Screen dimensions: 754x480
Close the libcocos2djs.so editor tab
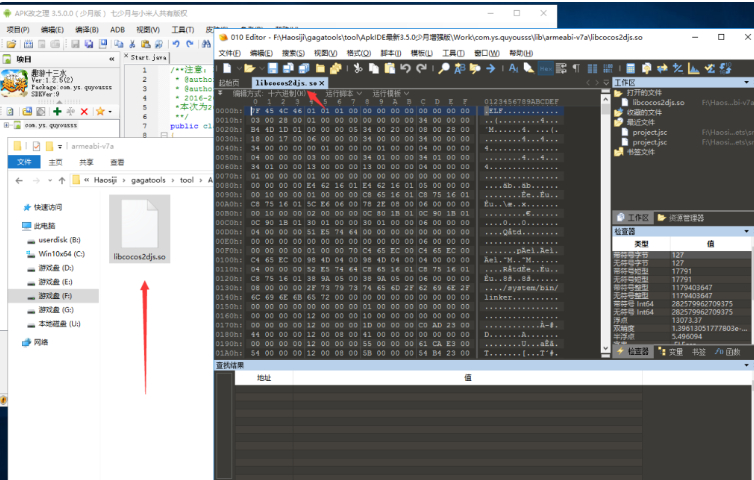point(322,83)
